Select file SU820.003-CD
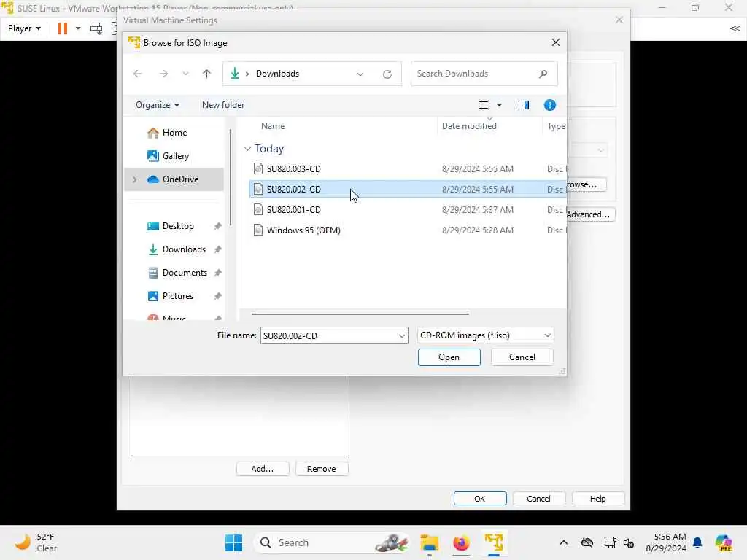747x560 pixels. pos(407,169)
